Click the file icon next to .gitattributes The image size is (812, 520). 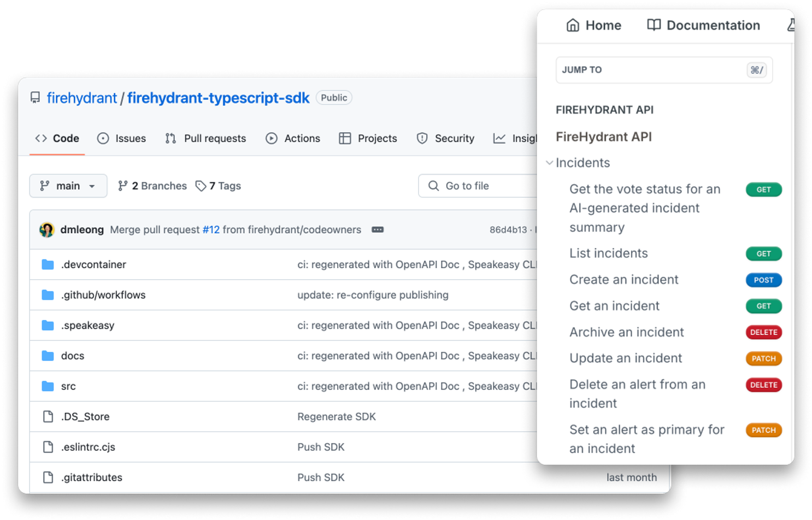coord(48,477)
